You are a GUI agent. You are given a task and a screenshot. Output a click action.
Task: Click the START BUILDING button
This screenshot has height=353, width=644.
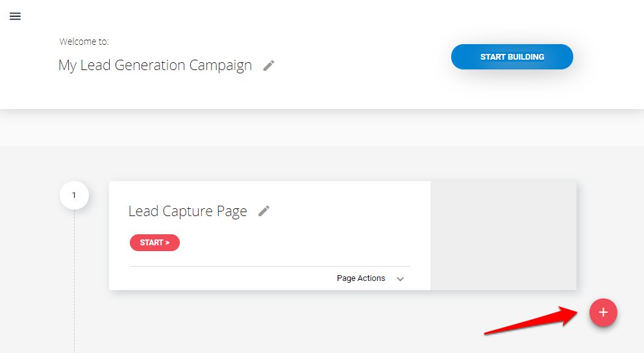512,56
